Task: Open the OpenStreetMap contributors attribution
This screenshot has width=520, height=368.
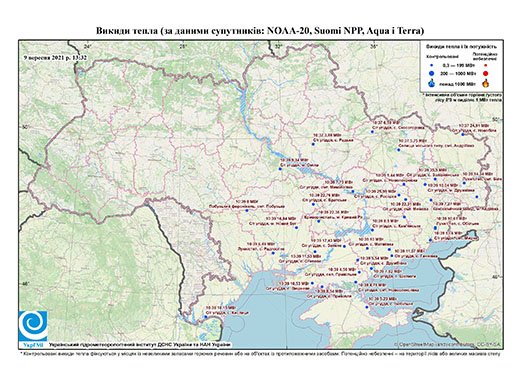Action: click(447, 344)
